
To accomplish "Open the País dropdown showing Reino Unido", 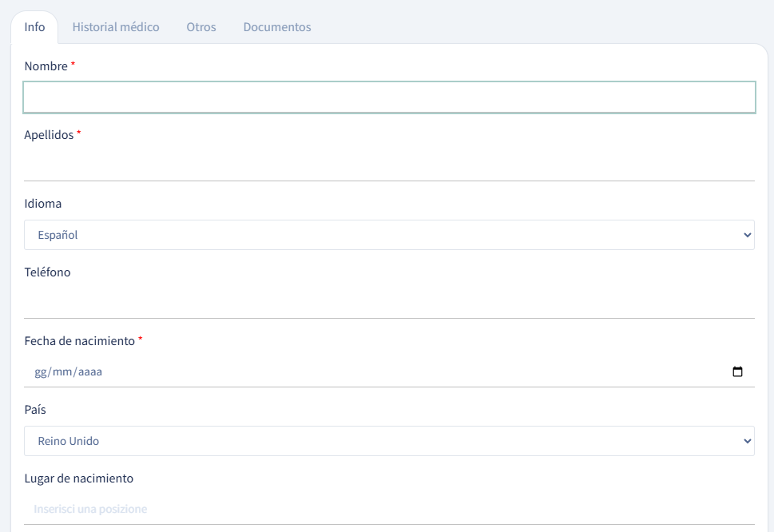I will pos(389,441).
